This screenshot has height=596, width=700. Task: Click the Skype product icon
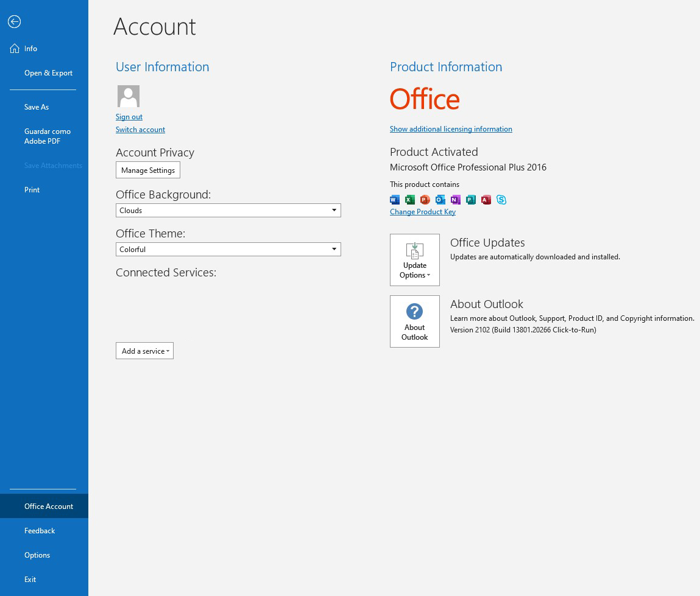pyautogui.click(x=501, y=200)
